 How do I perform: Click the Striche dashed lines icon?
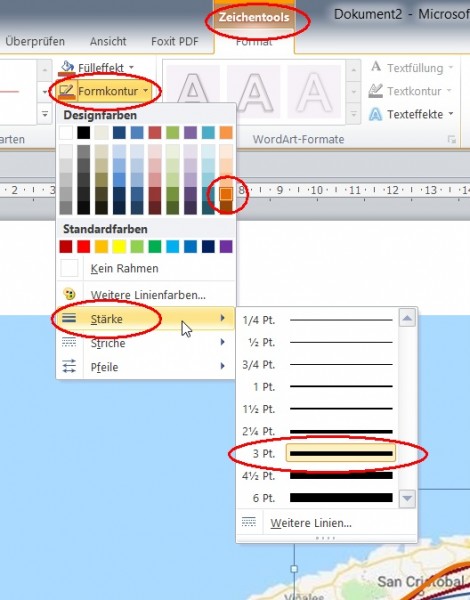click(69, 342)
